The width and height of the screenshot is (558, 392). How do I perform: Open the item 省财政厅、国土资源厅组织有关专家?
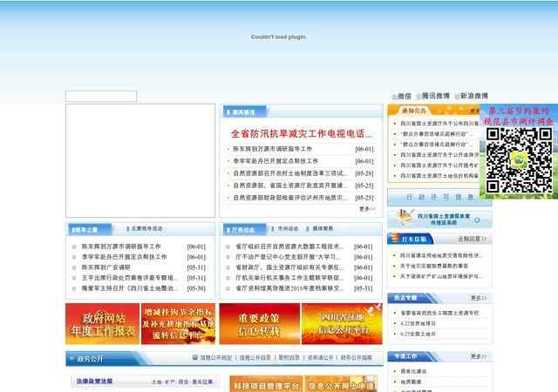[x=289, y=267]
